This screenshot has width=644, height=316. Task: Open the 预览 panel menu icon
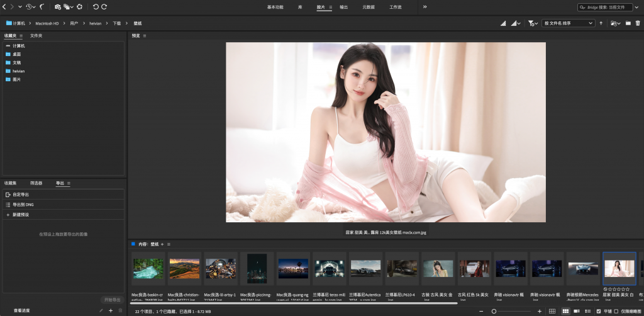coord(145,36)
